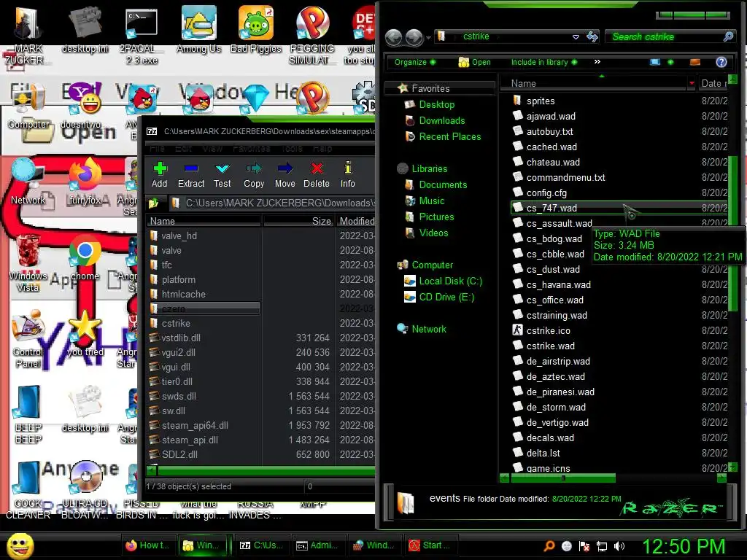The height and width of the screenshot is (560, 747).
Task: Click 7-Zip up-one-level folder icon
Action: point(153,203)
